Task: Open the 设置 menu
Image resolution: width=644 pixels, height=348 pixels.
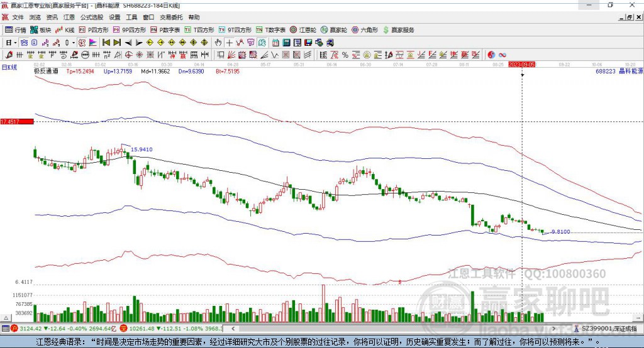Action: [114, 17]
